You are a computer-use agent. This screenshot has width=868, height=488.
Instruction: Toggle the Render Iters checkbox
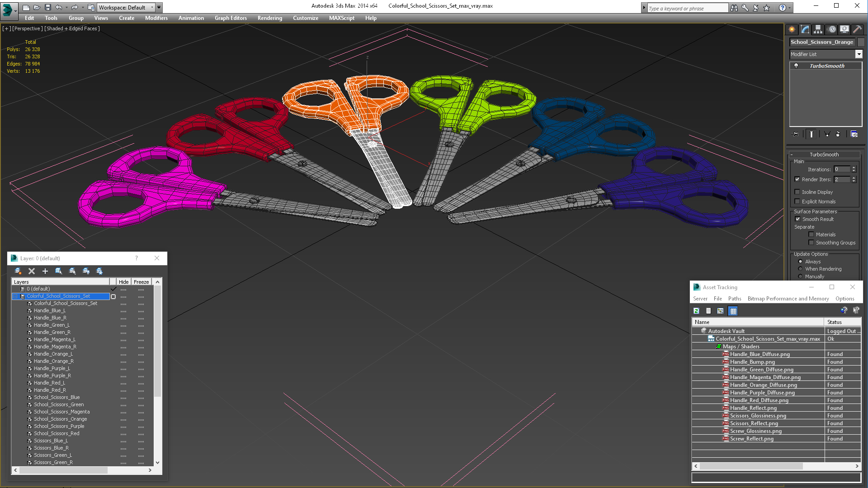(797, 179)
